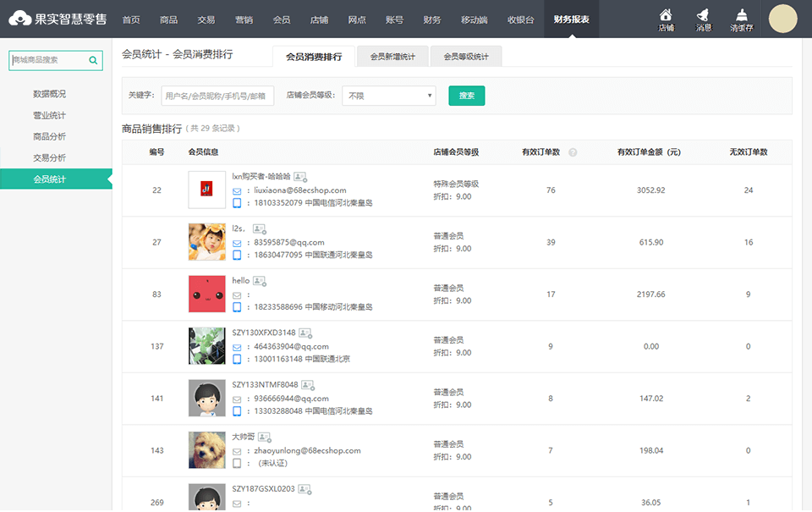This screenshot has width=812, height=512.
Task: Click help icon beside 有效订单数 header
Action: (573, 152)
